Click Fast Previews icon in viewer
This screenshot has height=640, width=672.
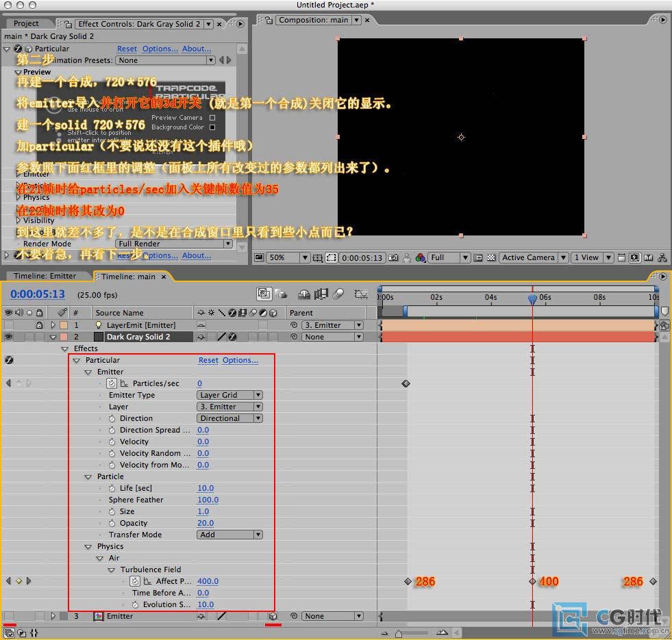coord(635,257)
